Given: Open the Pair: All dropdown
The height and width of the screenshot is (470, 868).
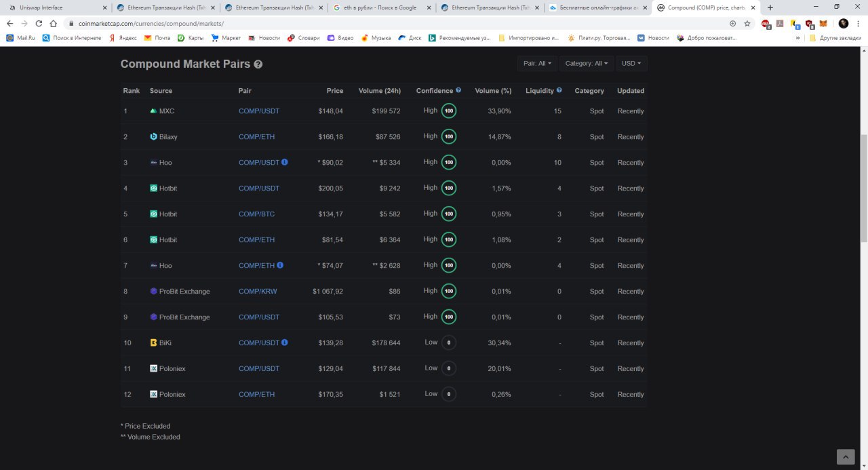Looking at the screenshot, I should click(537, 63).
